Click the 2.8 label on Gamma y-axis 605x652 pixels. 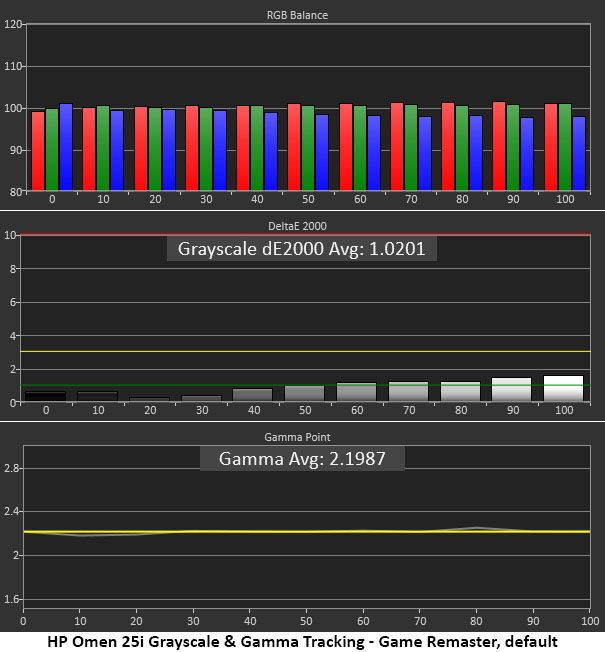[x=11, y=468]
